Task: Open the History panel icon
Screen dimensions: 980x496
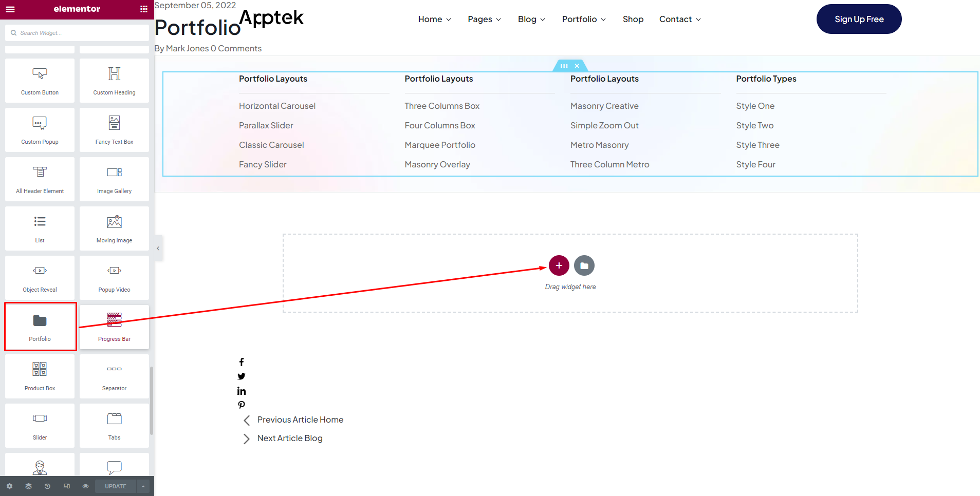Action: pyautogui.click(x=47, y=486)
